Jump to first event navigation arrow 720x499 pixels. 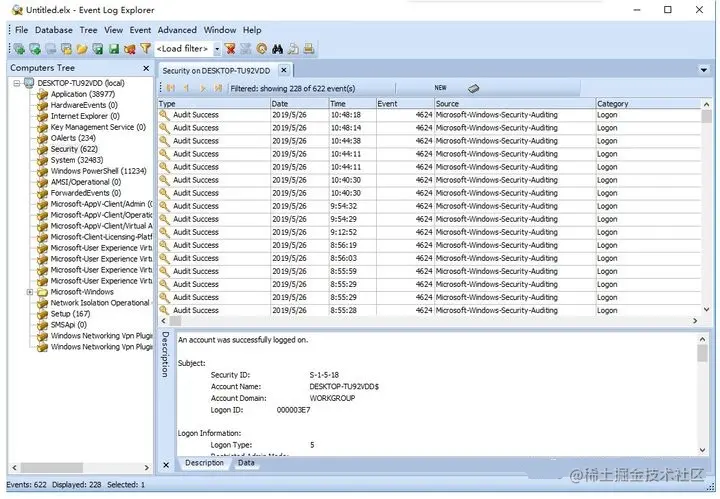(171, 88)
